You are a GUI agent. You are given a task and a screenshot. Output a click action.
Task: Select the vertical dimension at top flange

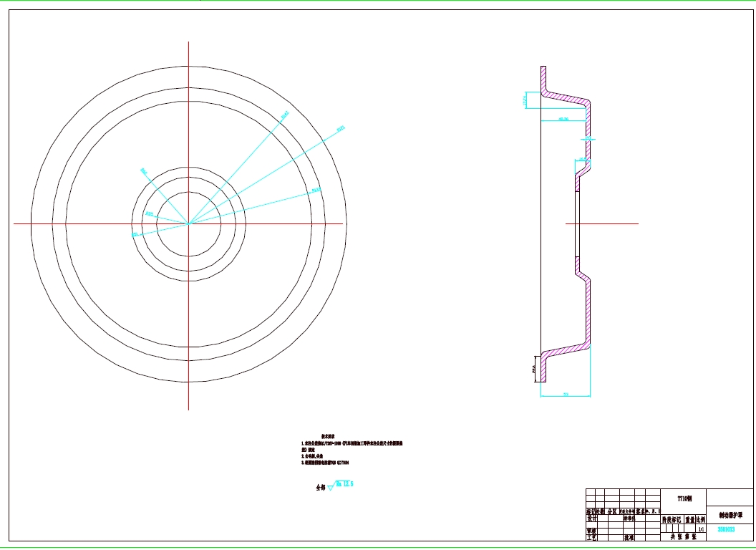(x=525, y=100)
